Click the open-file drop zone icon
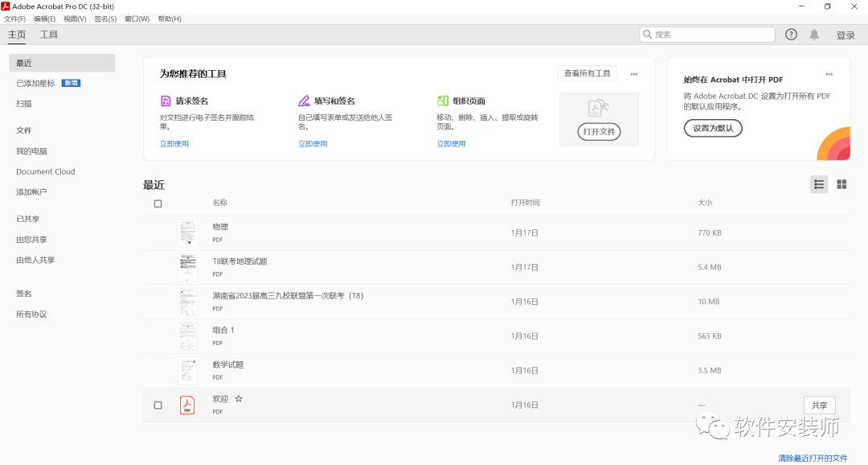This screenshot has width=868, height=465. [598, 108]
